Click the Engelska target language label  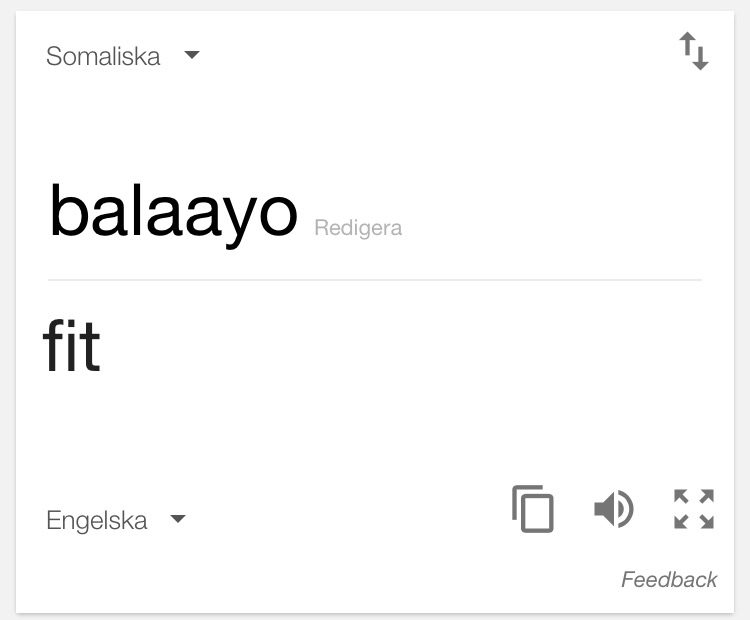pos(97,520)
